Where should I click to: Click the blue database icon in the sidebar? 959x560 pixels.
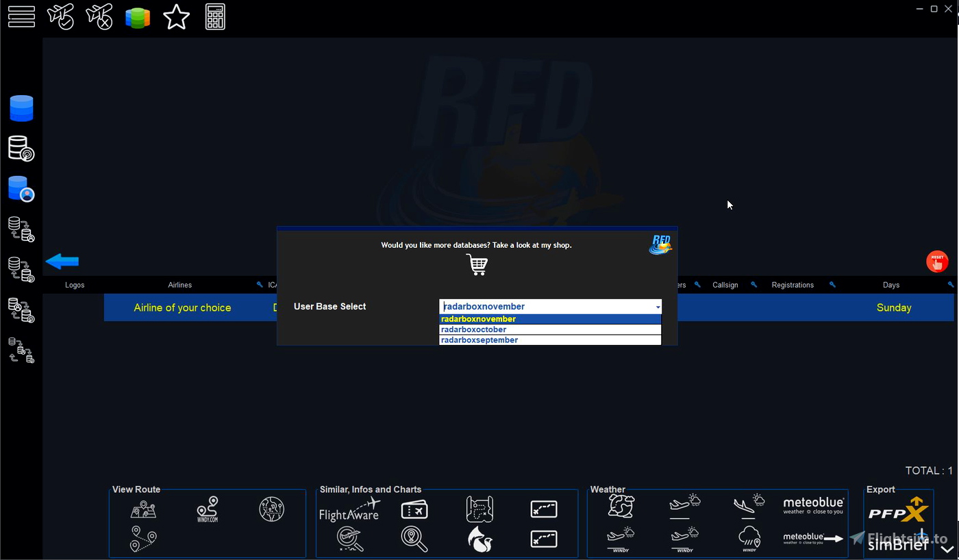coord(21,107)
